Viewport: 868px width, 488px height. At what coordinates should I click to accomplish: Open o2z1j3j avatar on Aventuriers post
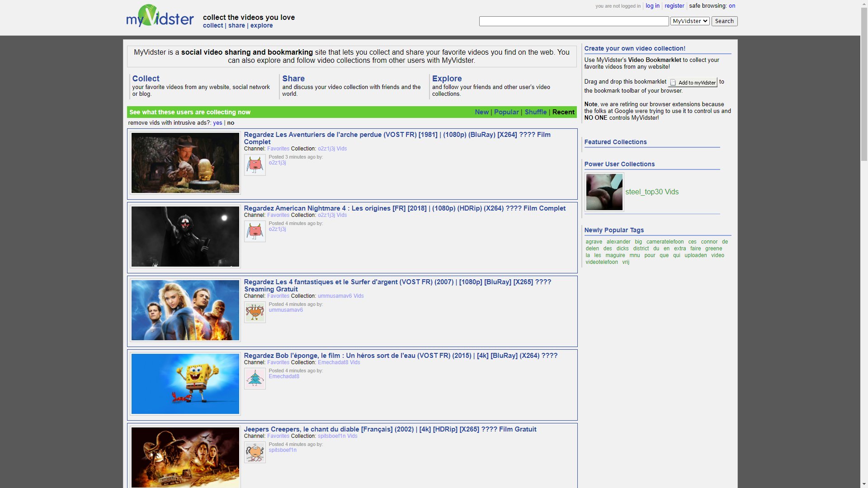pyautogui.click(x=255, y=165)
